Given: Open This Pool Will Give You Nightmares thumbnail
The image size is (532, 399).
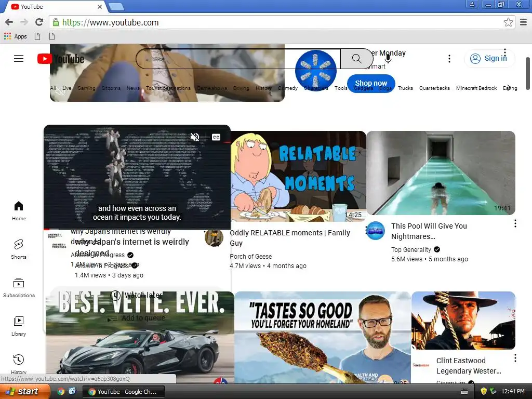Looking at the screenshot, I should tap(441, 172).
